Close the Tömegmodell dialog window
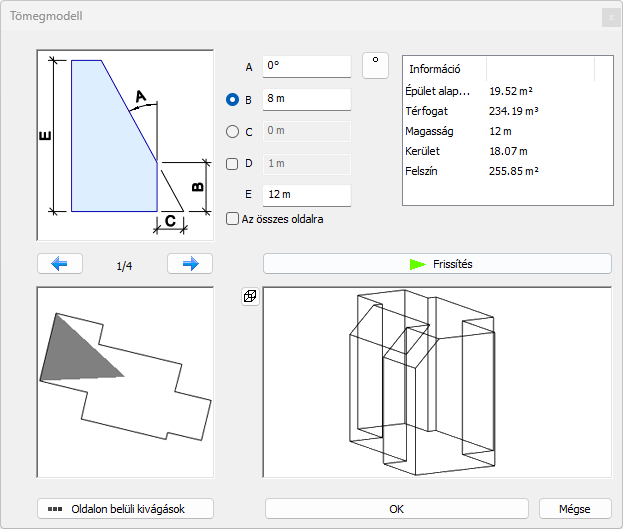This screenshot has width=623, height=529. pos(608,17)
